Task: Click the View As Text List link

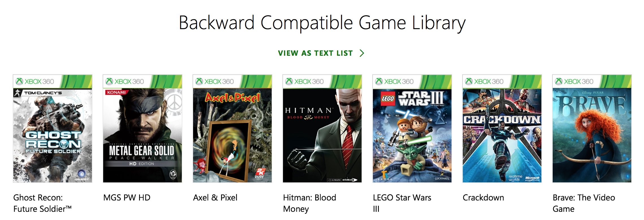Action: (315, 53)
